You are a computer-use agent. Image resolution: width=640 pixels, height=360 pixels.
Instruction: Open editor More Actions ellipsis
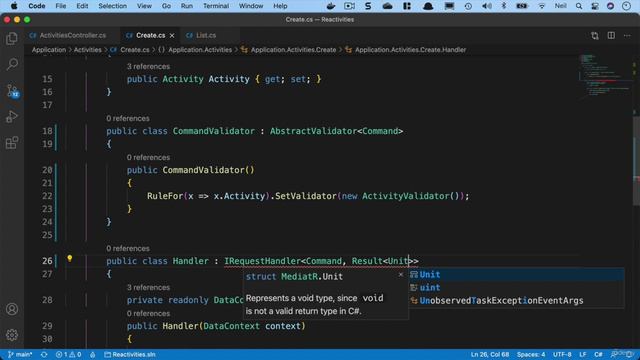(x=627, y=36)
